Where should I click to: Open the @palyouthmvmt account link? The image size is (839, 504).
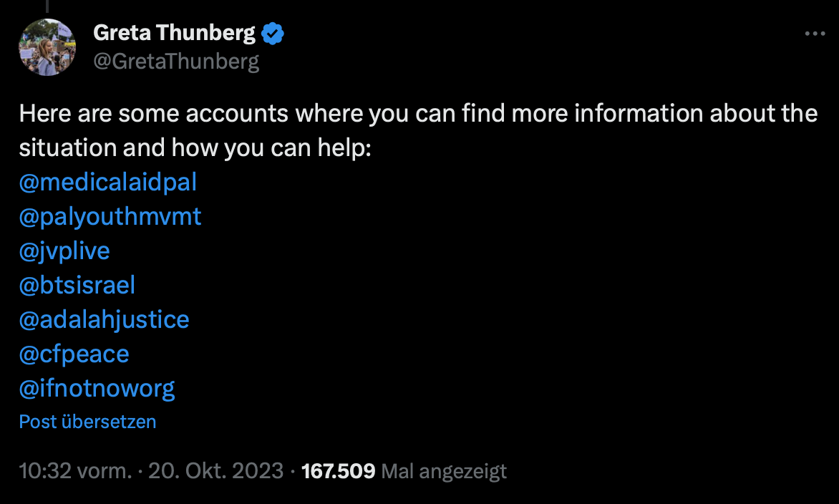(110, 217)
